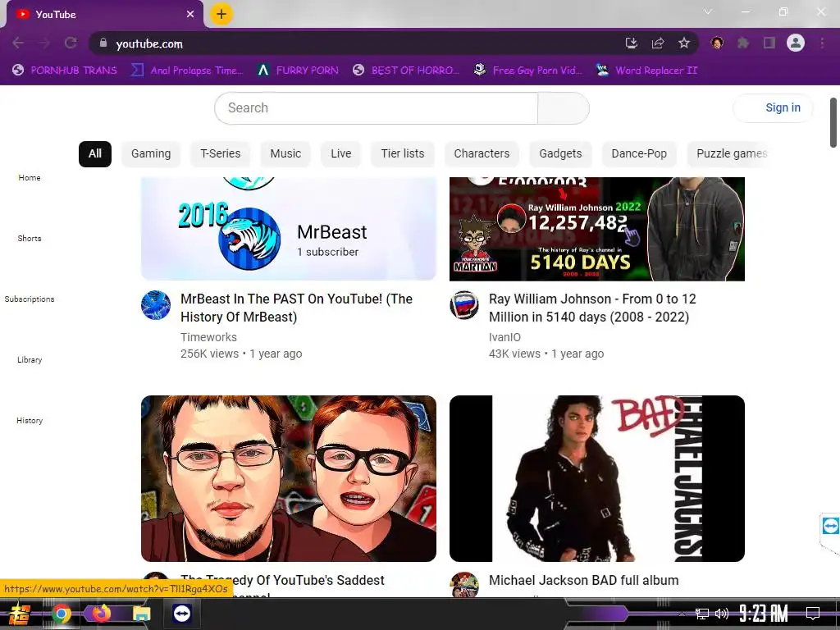
Task: Open the avatar extension icon in toolbar
Action: tap(717, 43)
